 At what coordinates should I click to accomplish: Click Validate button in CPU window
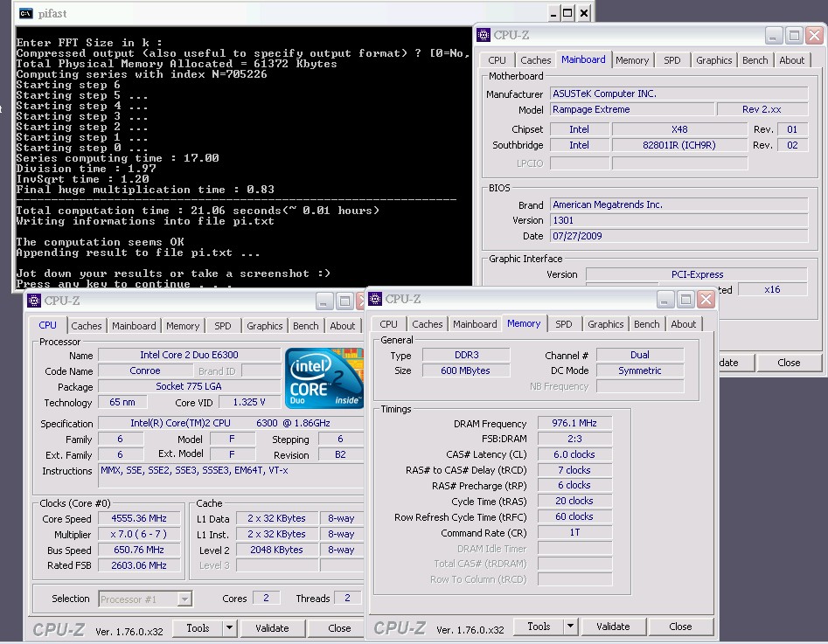click(272, 627)
